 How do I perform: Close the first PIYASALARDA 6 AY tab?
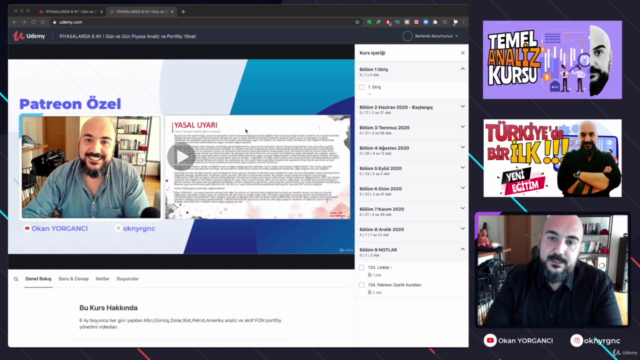101,11
